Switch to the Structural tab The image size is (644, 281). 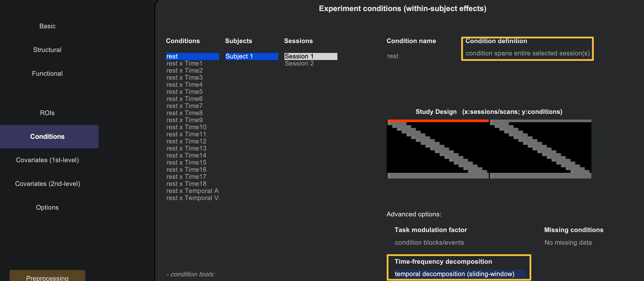(47, 50)
